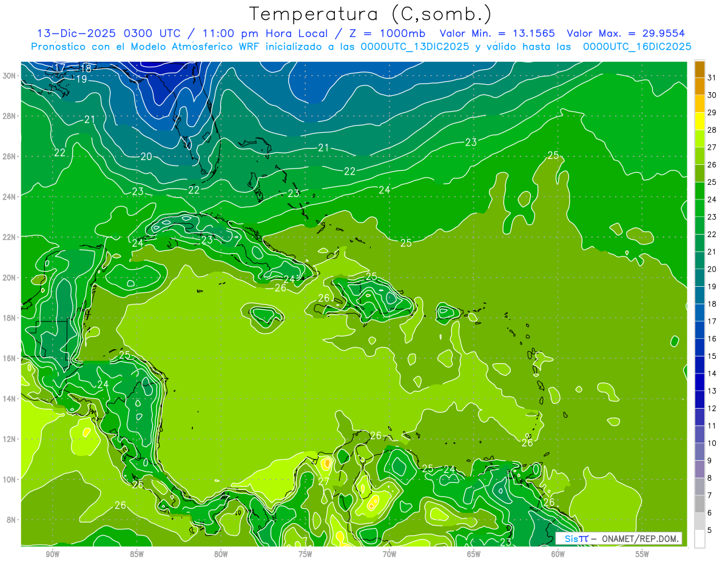Click the '26N' latitude axis label
Screen dimensions: 728x562
coord(9,156)
